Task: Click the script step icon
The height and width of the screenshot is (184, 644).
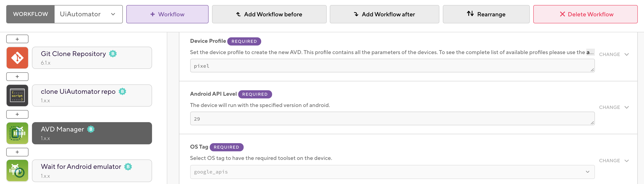Action: [x=17, y=96]
